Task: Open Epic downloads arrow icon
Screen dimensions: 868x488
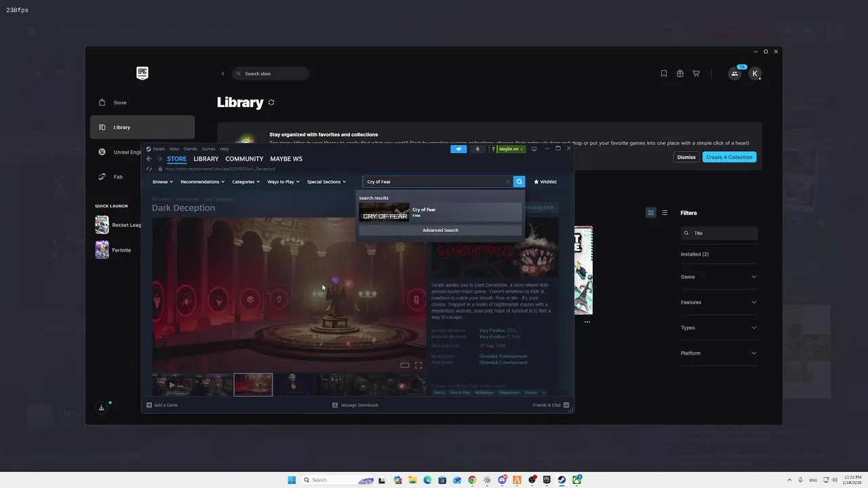Action: point(102,407)
